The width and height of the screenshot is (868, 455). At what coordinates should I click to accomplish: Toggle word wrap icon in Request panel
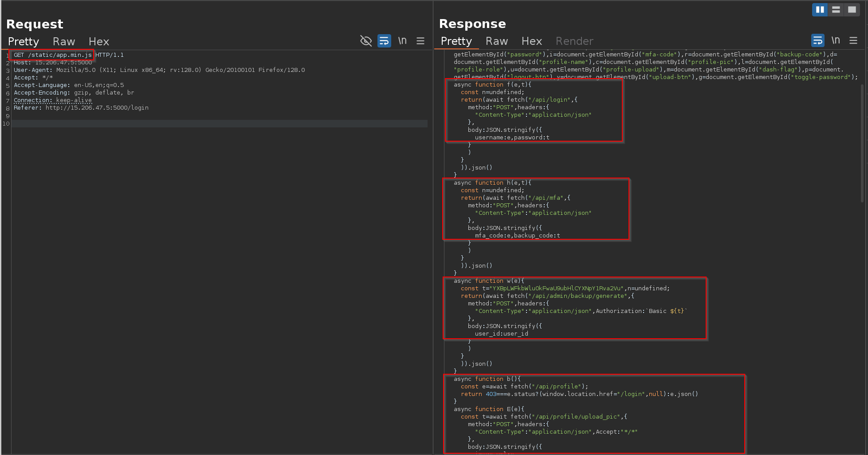coord(384,41)
